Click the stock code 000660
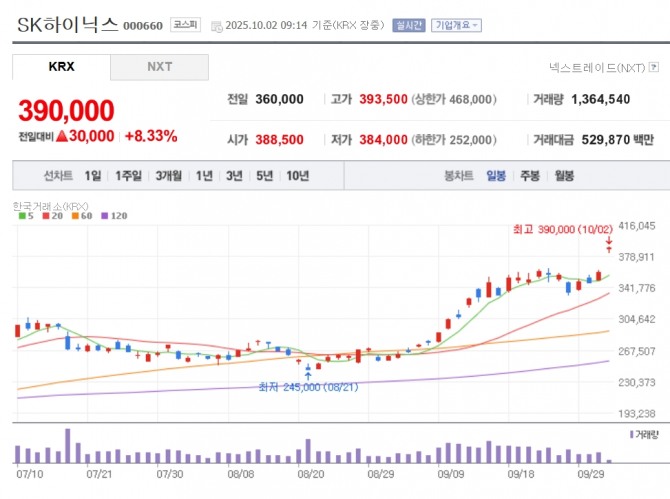The height and width of the screenshot is (499, 670). coord(143,26)
